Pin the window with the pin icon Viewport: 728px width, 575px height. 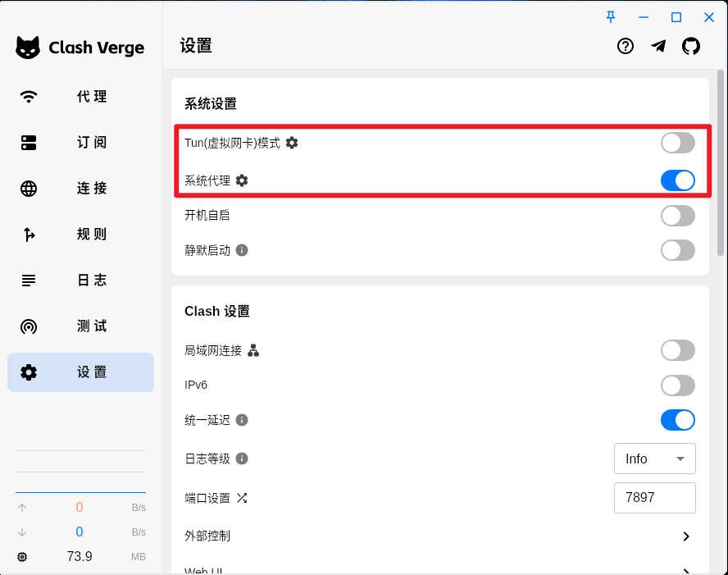coord(611,17)
